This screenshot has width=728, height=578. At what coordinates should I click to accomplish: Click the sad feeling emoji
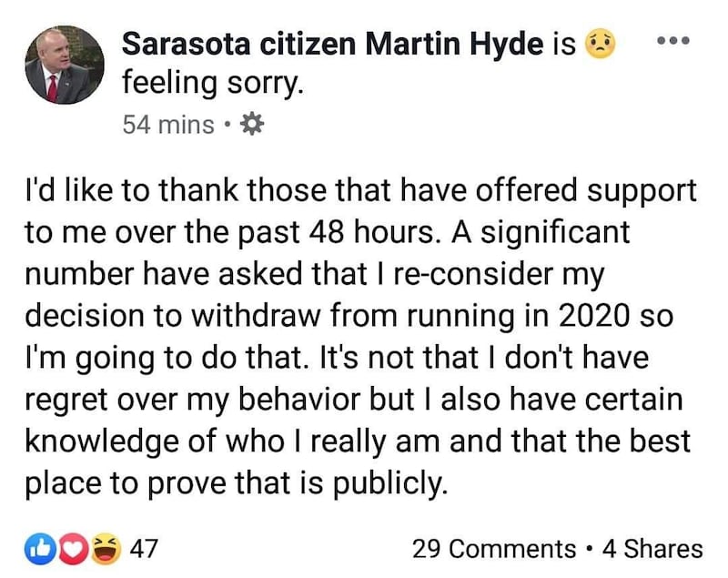(601, 43)
